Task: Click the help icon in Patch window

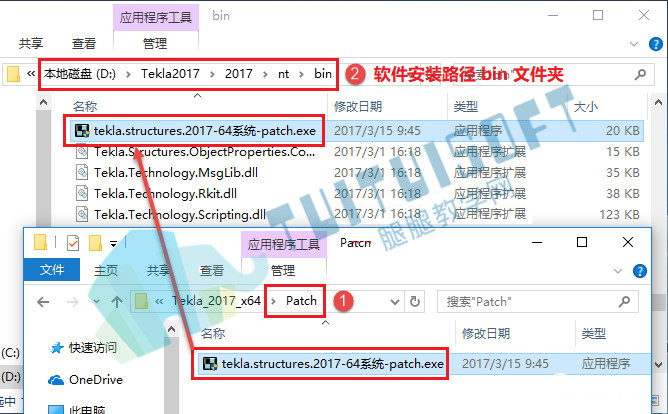Action: tap(640, 271)
